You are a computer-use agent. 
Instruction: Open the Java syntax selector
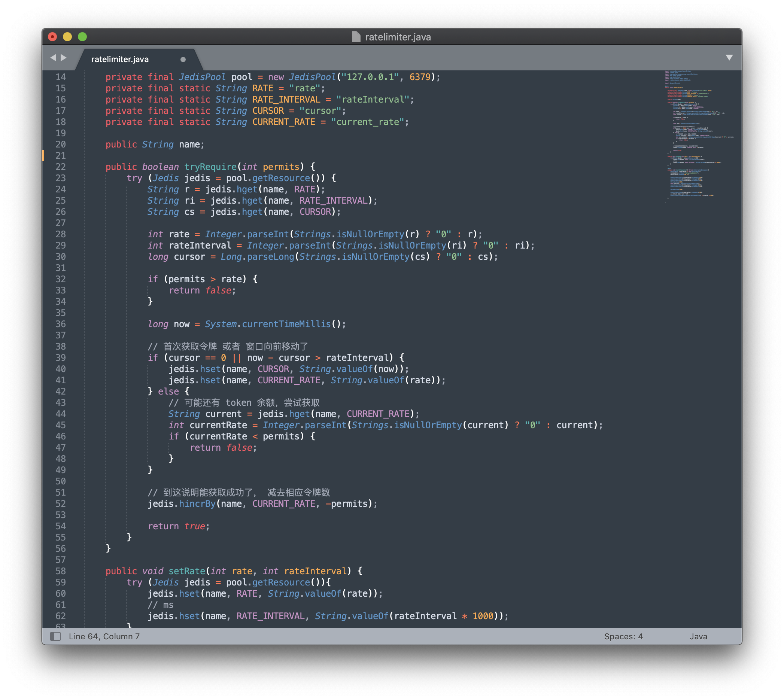click(698, 636)
